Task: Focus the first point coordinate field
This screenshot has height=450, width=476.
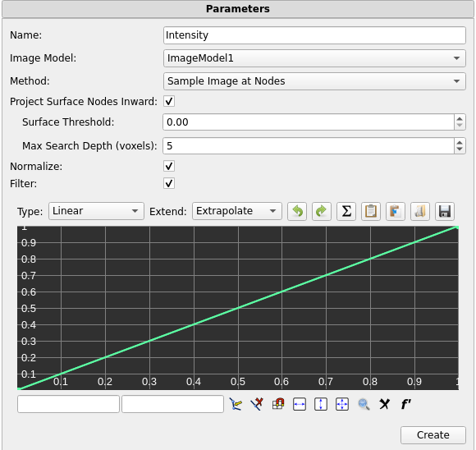Action: coord(68,404)
